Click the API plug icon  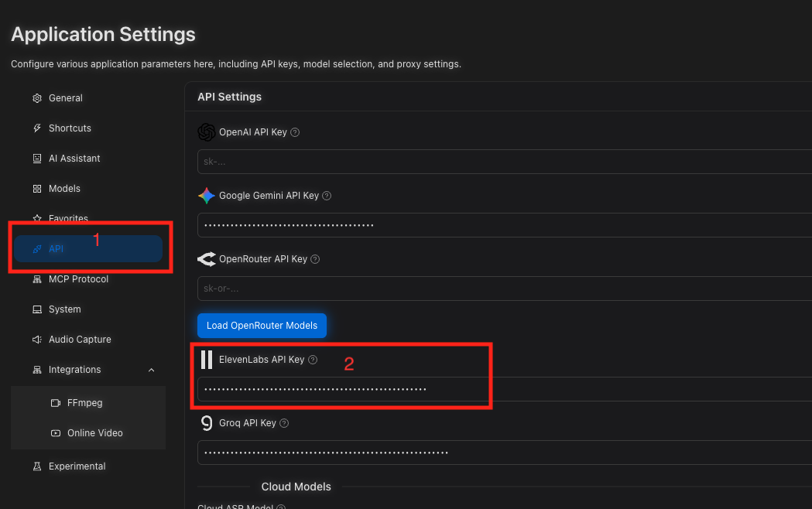[37, 249]
